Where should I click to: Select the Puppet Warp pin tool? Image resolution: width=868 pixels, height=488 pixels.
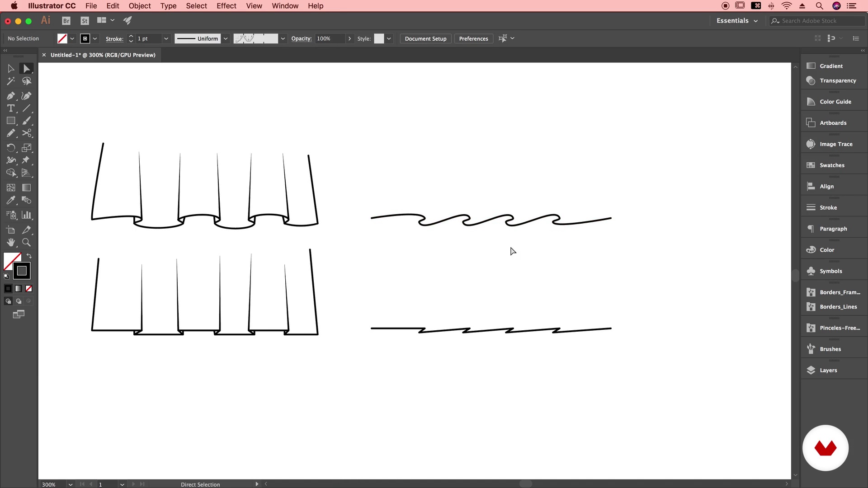tap(27, 160)
